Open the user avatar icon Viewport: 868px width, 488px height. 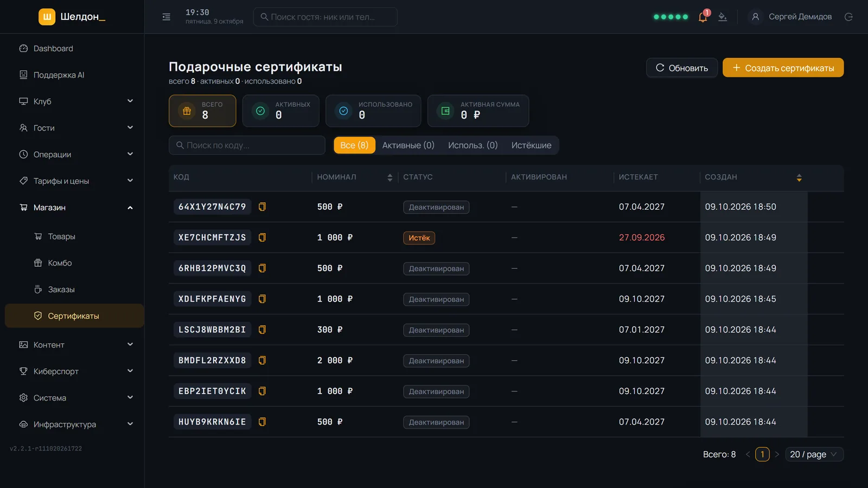tap(755, 17)
